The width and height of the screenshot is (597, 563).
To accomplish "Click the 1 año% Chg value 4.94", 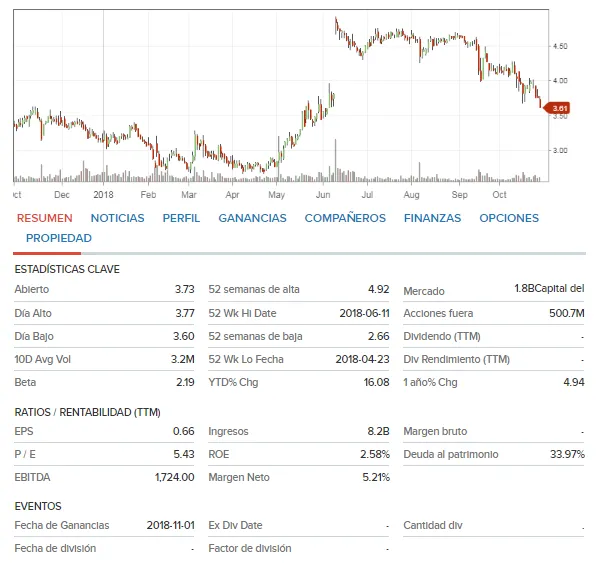I will coord(574,382).
